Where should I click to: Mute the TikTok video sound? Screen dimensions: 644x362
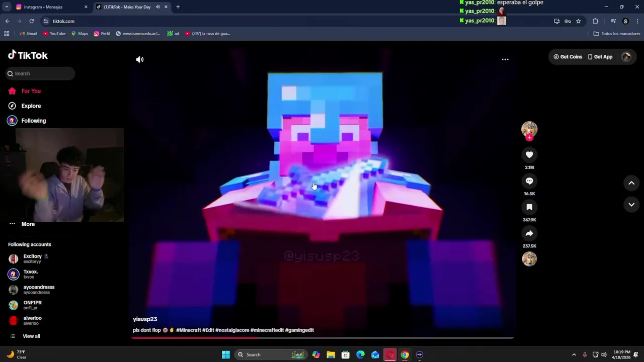tap(140, 59)
